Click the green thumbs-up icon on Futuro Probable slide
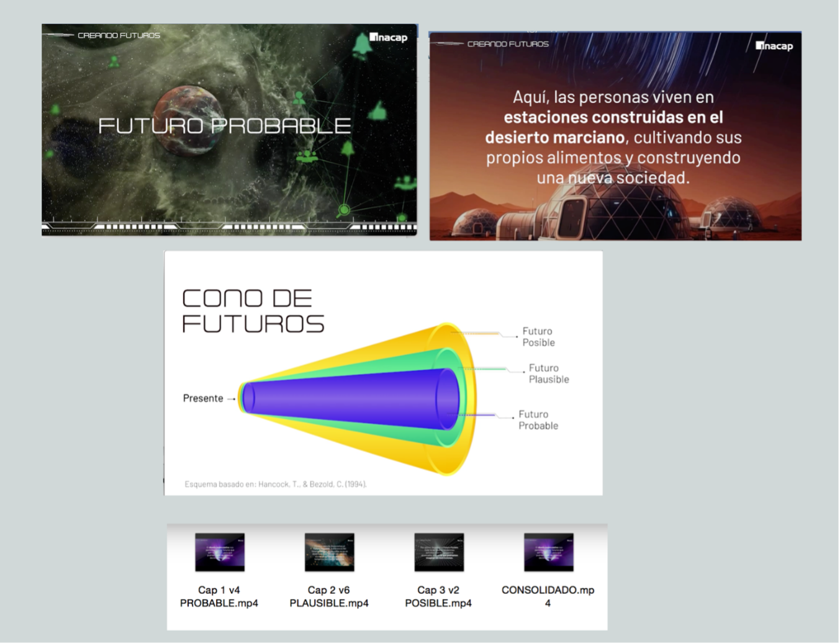 pyautogui.click(x=377, y=112)
